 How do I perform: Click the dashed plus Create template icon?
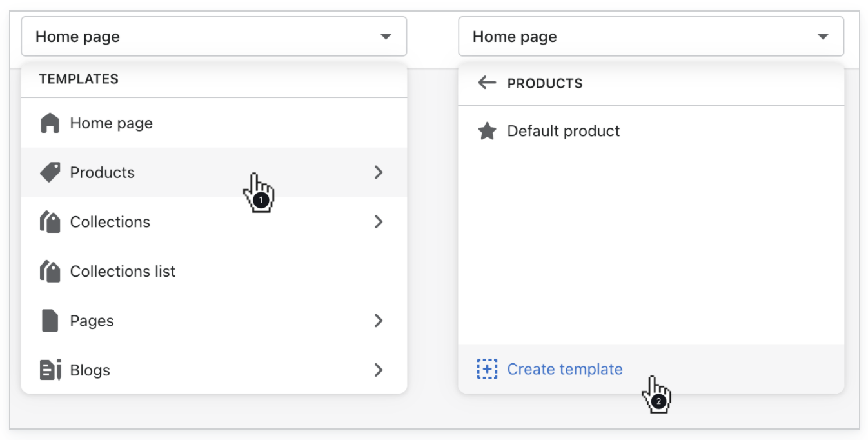pyautogui.click(x=487, y=369)
